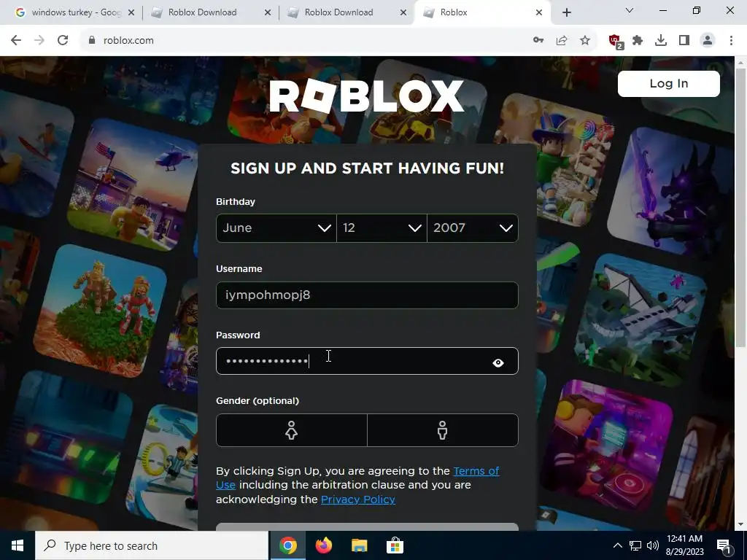Show hidden system tray icons
This screenshot has height=560, width=747.
click(x=617, y=545)
